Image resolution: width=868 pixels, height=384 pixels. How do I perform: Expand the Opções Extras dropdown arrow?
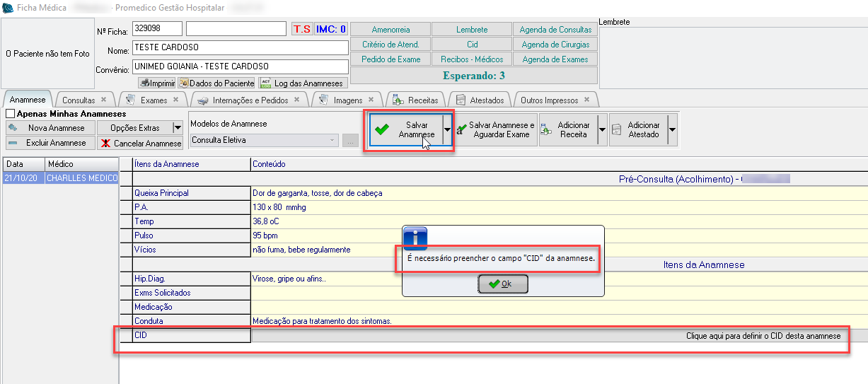(178, 128)
